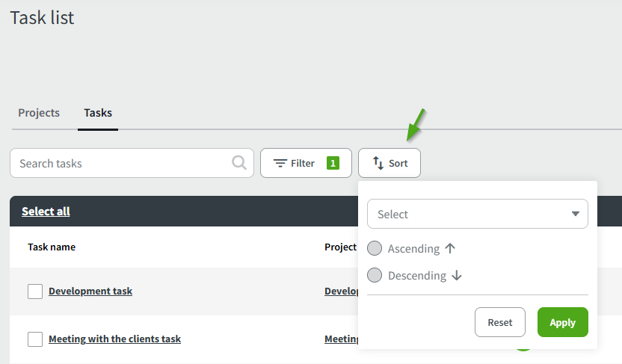
Task: Click the Select all link
Action: click(46, 212)
